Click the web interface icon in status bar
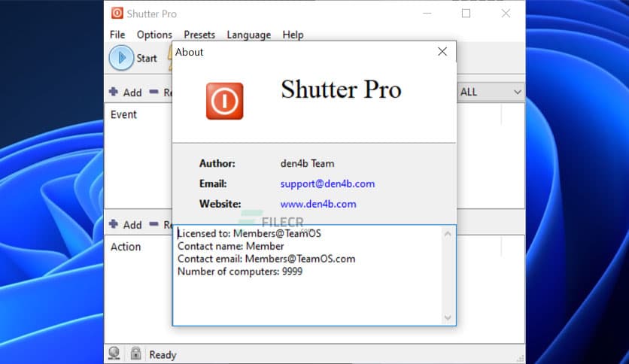Image resolution: width=629 pixels, height=364 pixels. (x=114, y=354)
